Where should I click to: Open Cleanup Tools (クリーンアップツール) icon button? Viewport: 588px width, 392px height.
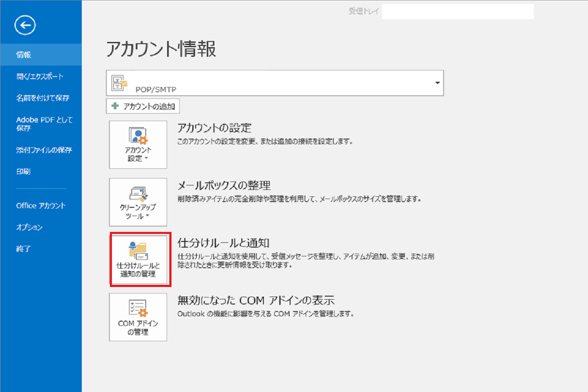tap(138, 202)
